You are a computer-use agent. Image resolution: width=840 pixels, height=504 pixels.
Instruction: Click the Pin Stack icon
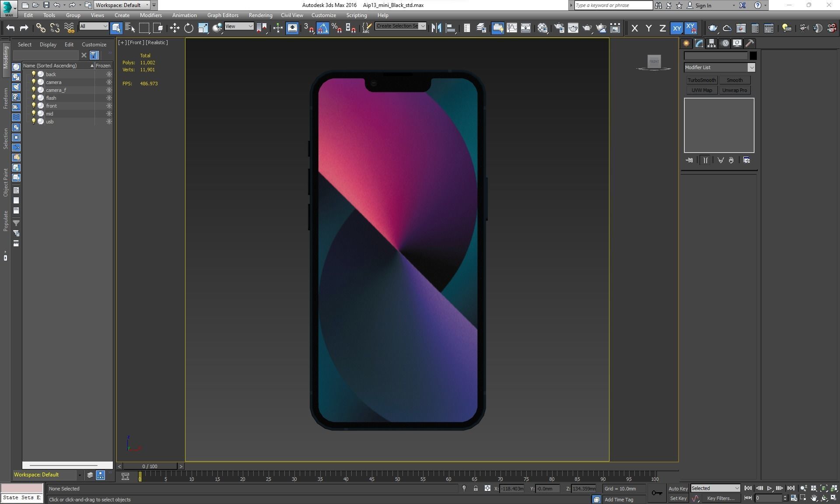coord(689,160)
